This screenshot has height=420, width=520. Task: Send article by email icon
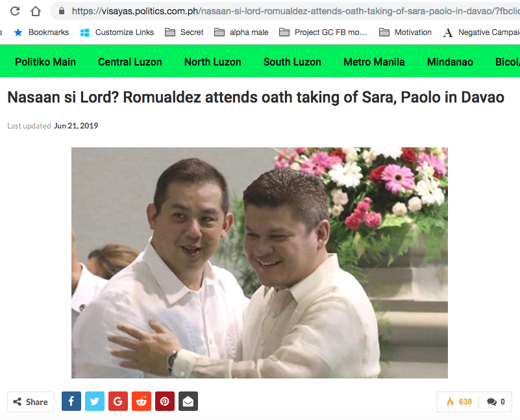pyautogui.click(x=188, y=401)
